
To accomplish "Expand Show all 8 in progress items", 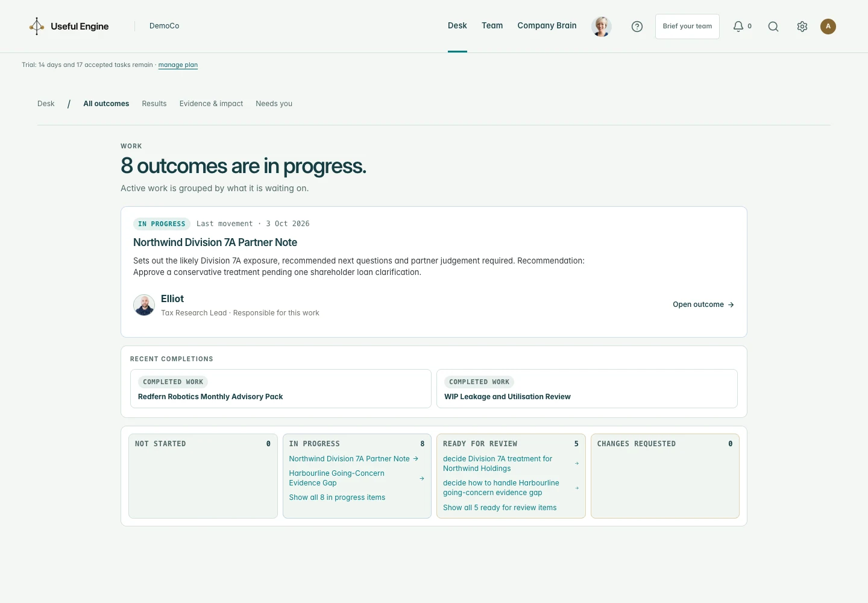I will point(337,497).
